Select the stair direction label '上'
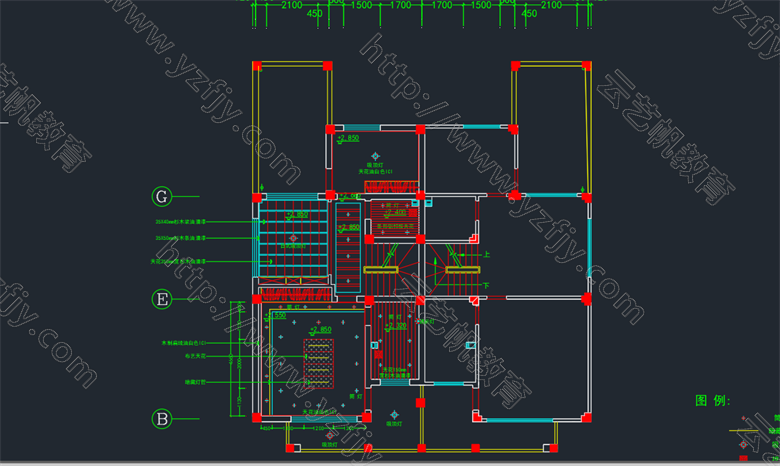 point(486,255)
